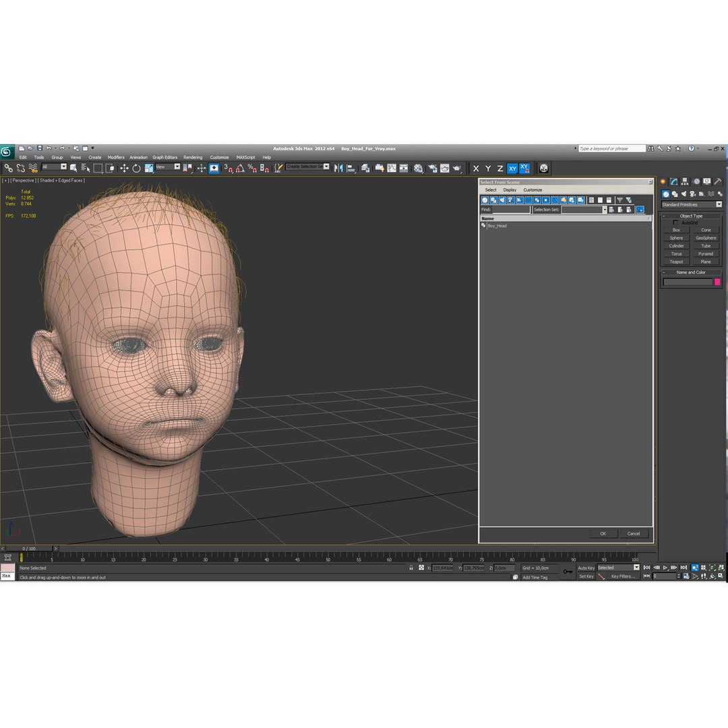728x728 pixels.
Task: Switch to Hierarchy command panel tab
Action: (x=685, y=181)
